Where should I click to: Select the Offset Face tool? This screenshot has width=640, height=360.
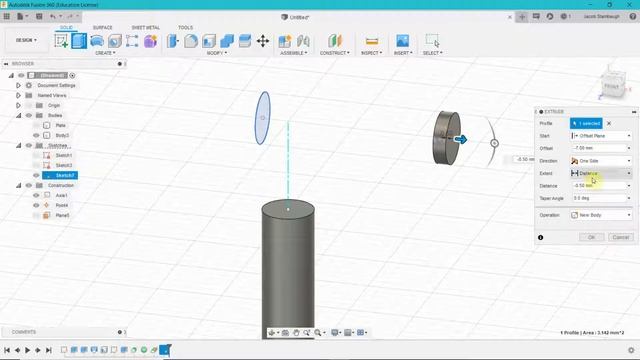pyautogui.click(x=245, y=41)
